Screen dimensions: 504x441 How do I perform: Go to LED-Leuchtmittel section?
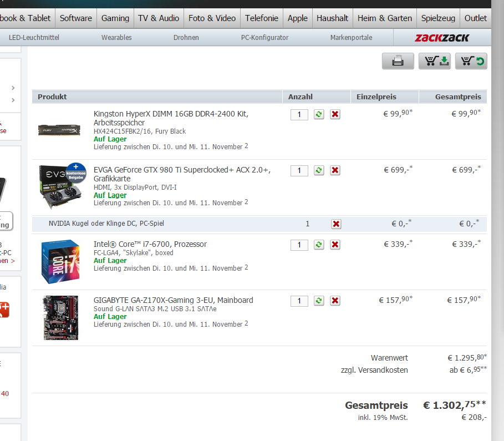pos(34,38)
